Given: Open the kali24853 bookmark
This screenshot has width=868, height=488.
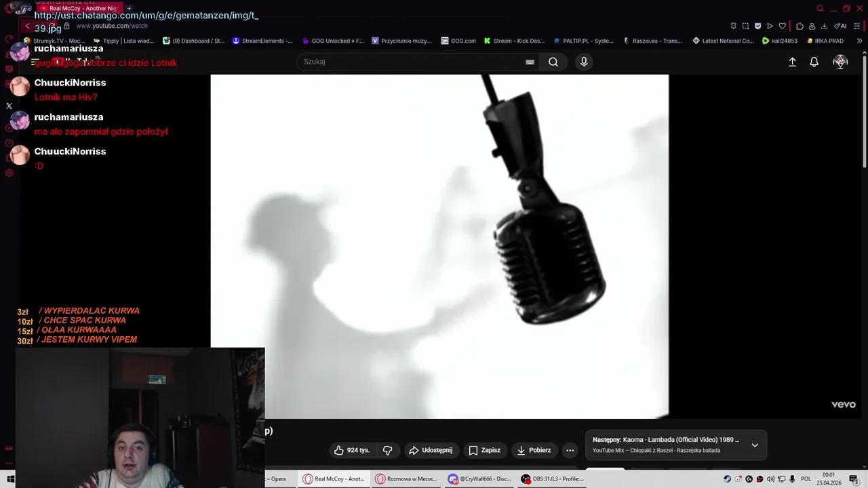Looking at the screenshot, I should click(780, 41).
